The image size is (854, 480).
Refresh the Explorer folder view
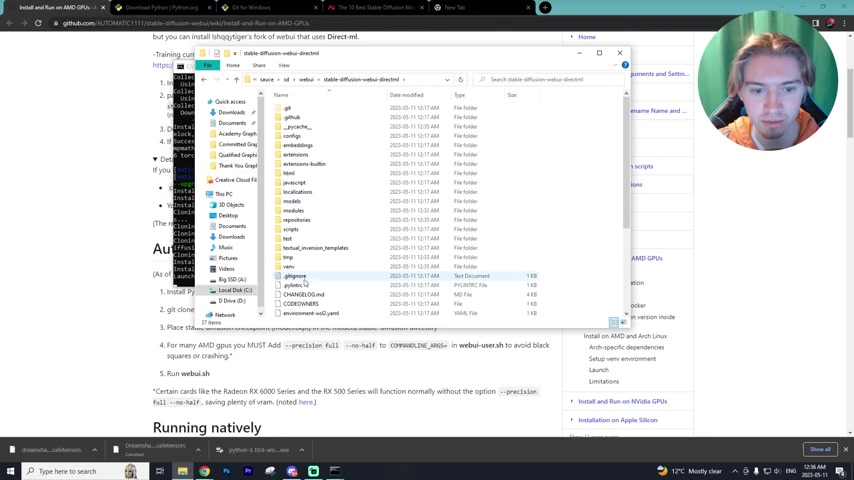pyautogui.click(x=461, y=80)
